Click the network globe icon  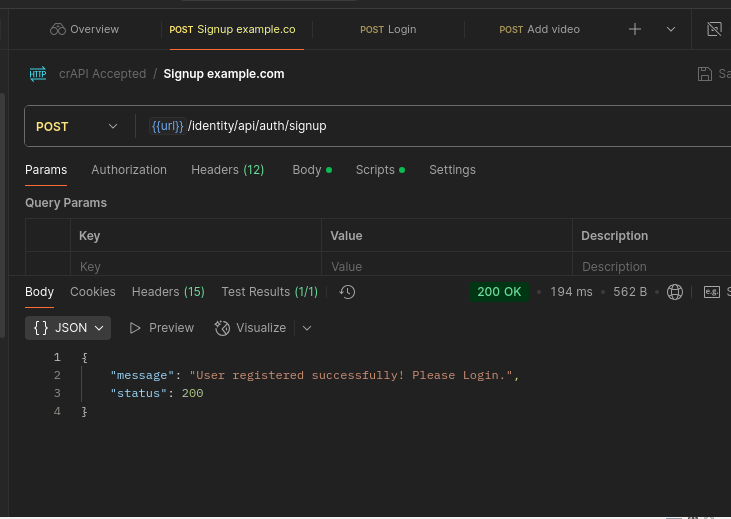click(x=675, y=292)
